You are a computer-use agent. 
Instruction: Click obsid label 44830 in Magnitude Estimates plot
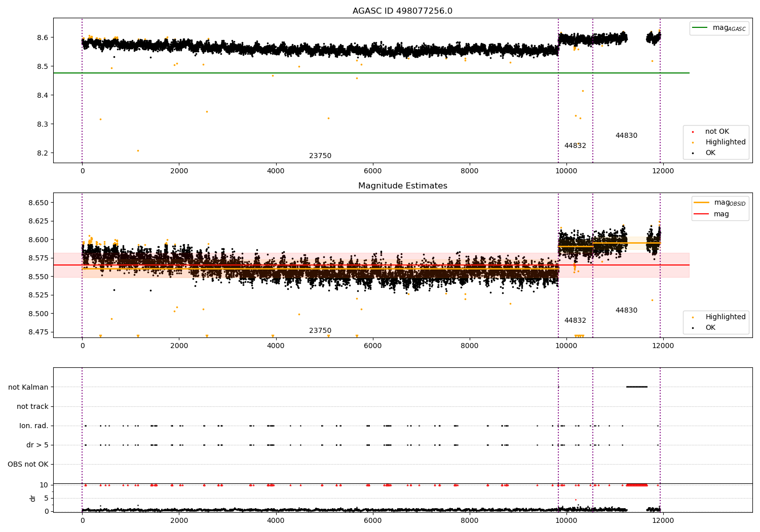coord(626,311)
